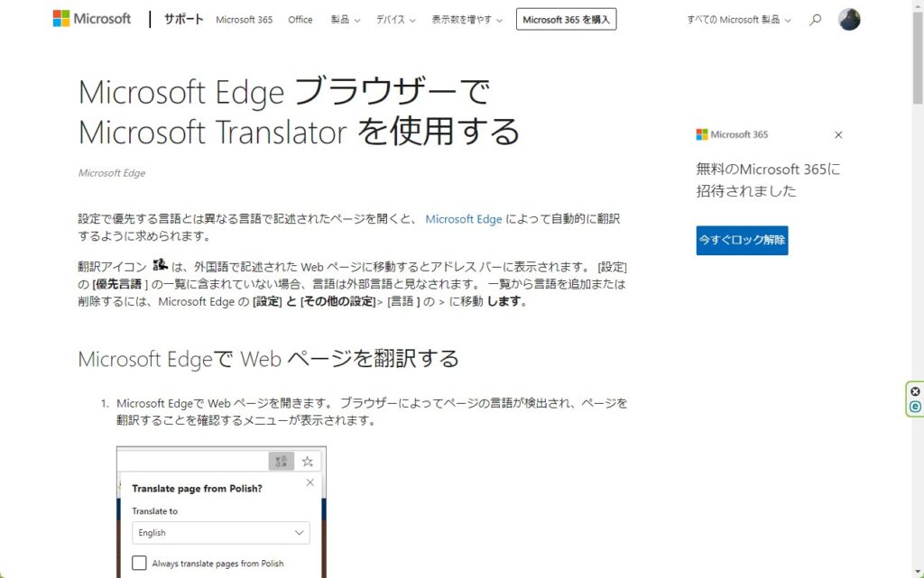924x578 pixels.
Task: Check 'Always translate pages from Polish' box
Action: (139, 564)
